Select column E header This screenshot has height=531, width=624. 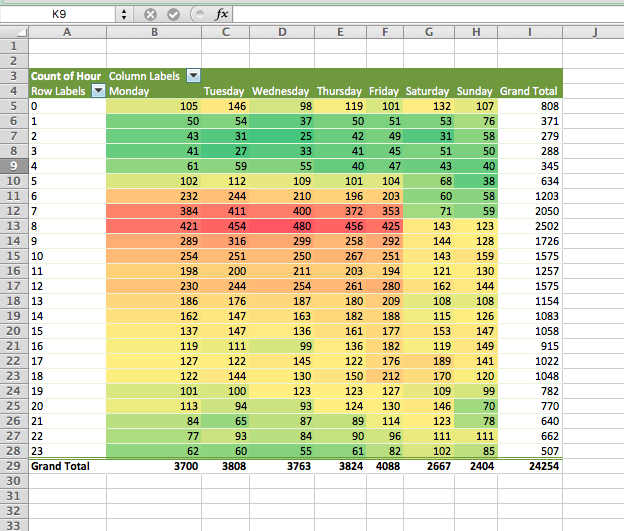pyautogui.click(x=341, y=32)
